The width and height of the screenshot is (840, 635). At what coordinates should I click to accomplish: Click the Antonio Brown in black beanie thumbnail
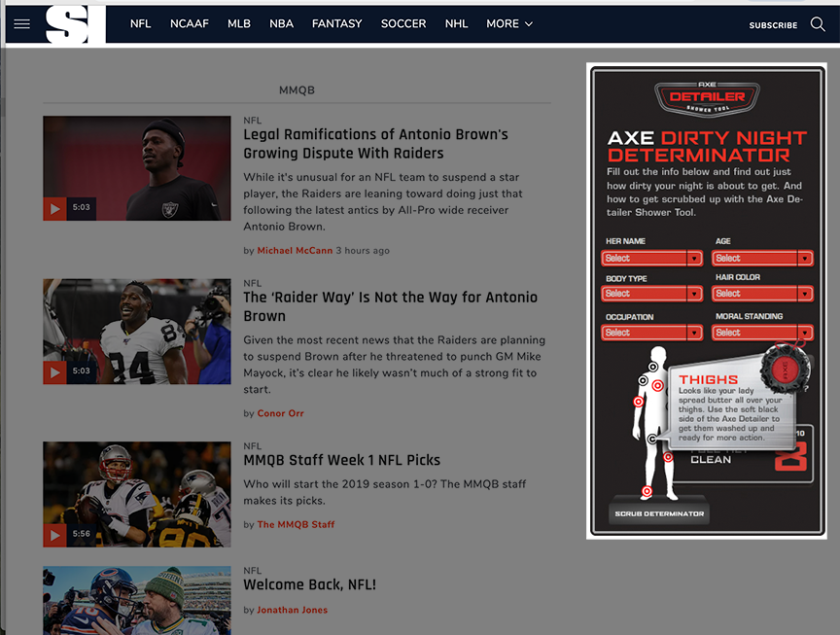click(x=137, y=168)
